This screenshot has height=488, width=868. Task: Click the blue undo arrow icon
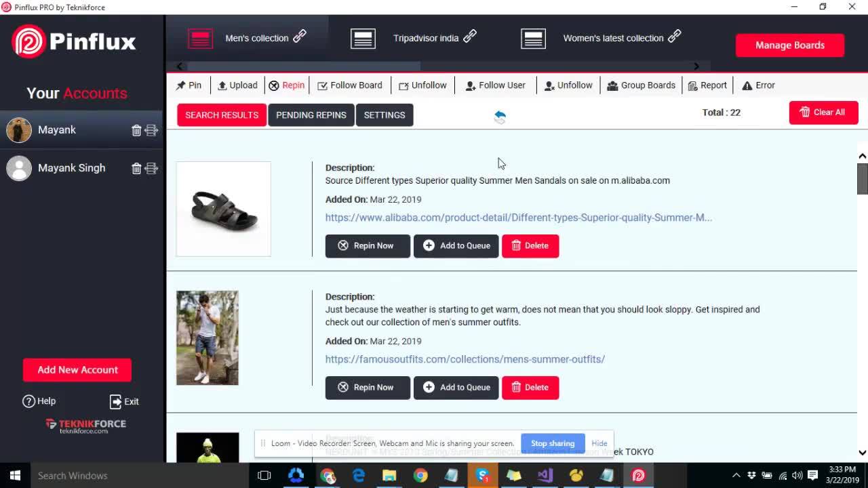tap(500, 117)
